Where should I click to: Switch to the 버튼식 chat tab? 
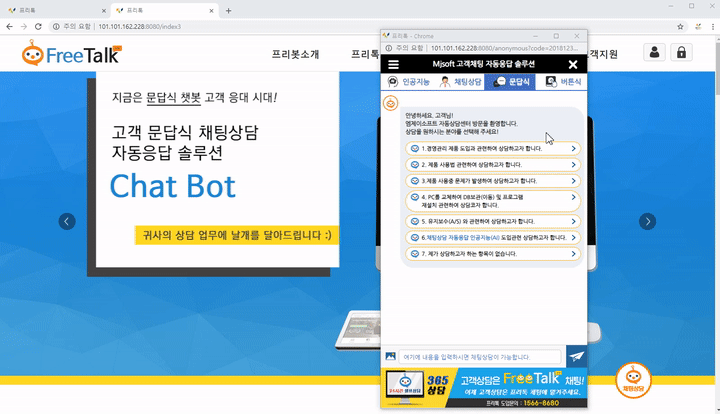pyautogui.click(x=562, y=82)
